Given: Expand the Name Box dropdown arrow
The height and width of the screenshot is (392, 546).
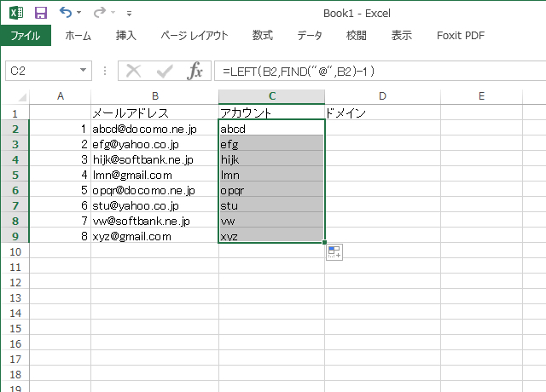Looking at the screenshot, I should (83, 71).
